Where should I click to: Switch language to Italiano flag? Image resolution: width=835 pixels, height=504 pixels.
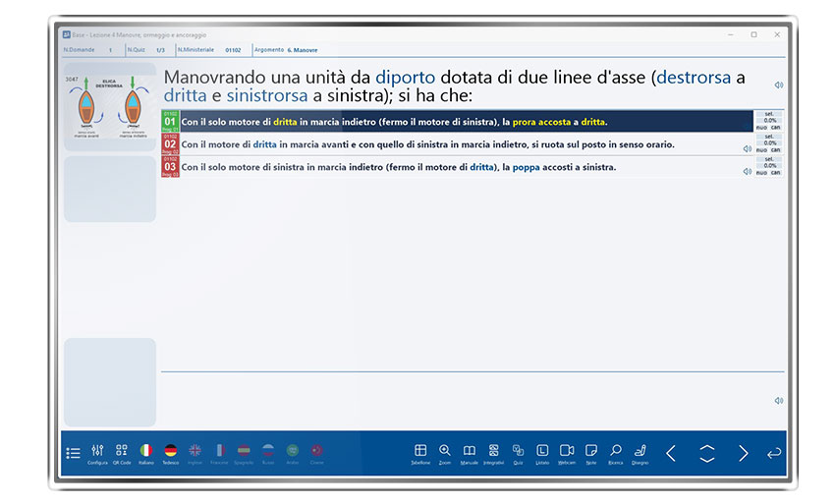[146, 451]
